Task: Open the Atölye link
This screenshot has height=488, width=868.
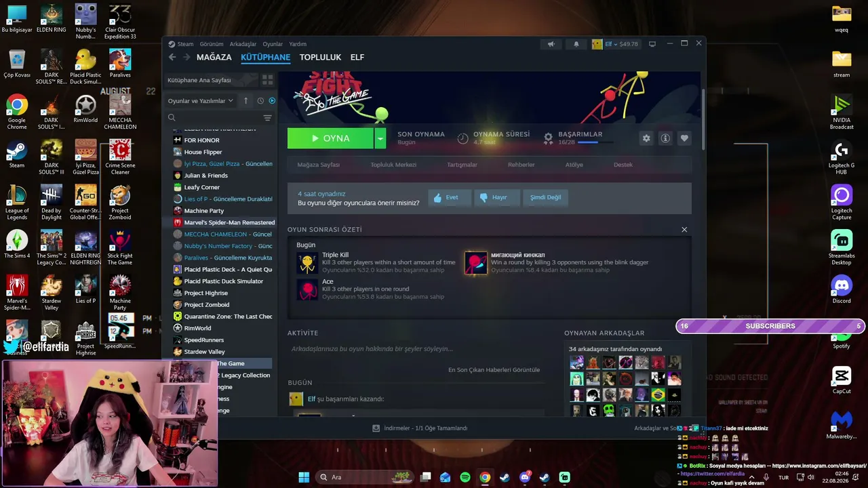Action: [574, 165]
